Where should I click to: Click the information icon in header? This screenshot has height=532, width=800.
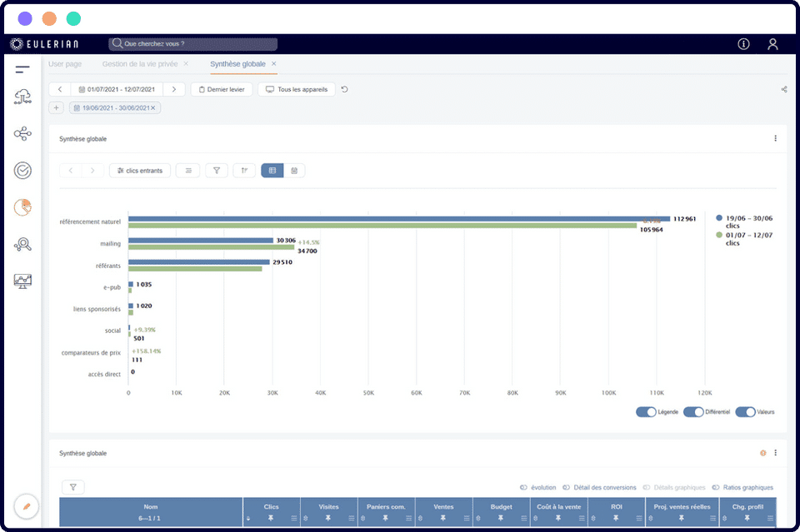(743, 44)
